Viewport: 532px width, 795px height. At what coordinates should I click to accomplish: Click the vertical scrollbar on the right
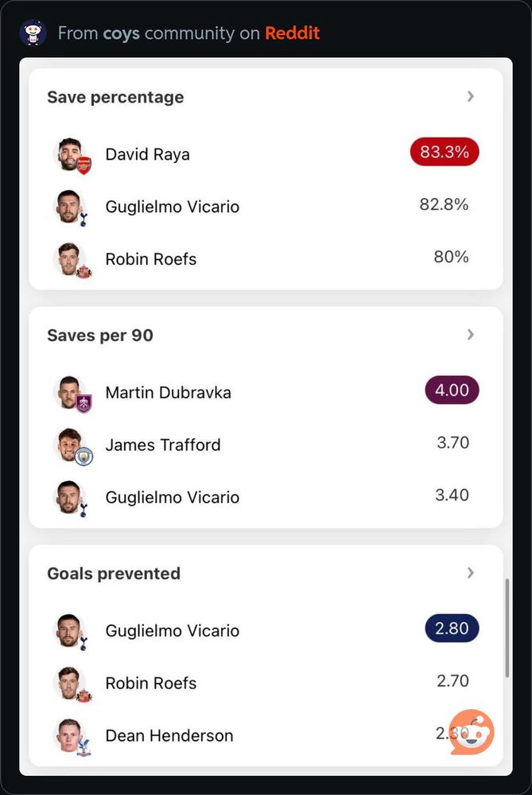pos(507,628)
